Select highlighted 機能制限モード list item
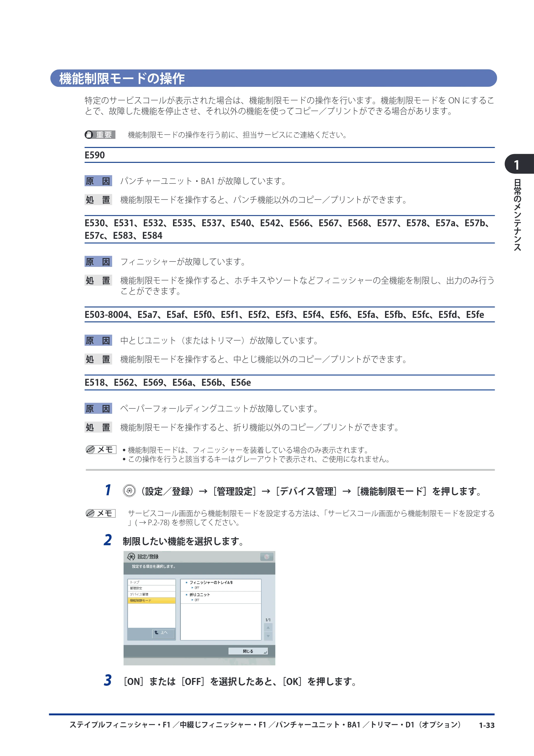Image resolution: width=534 pixels, height=756 pixels. coord(151,601)
